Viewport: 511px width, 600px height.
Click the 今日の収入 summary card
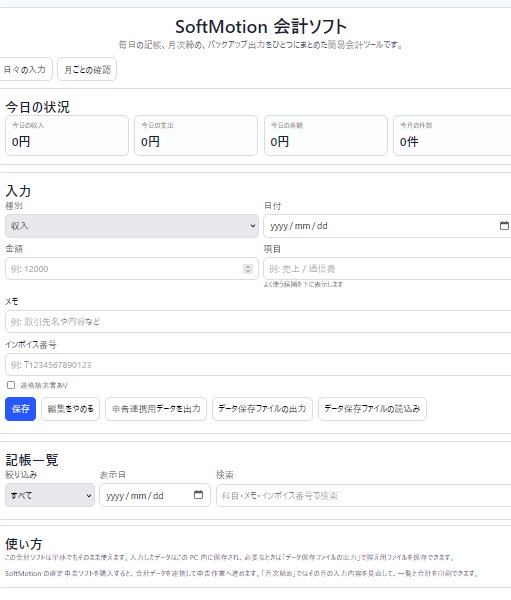click(x=67, y=135)
